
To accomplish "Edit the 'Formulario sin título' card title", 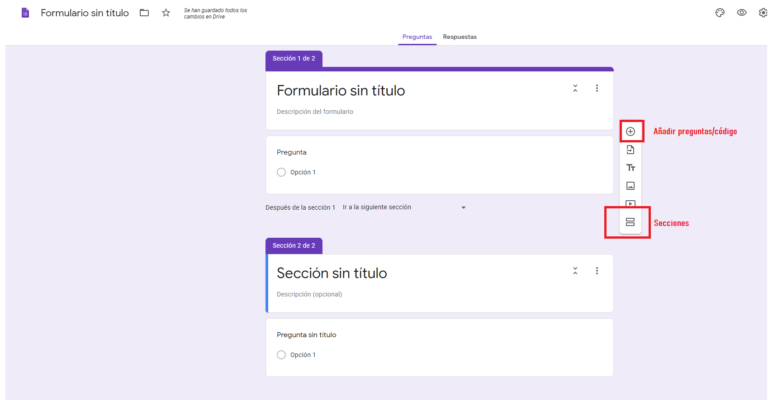I will [x=341, y=91].
